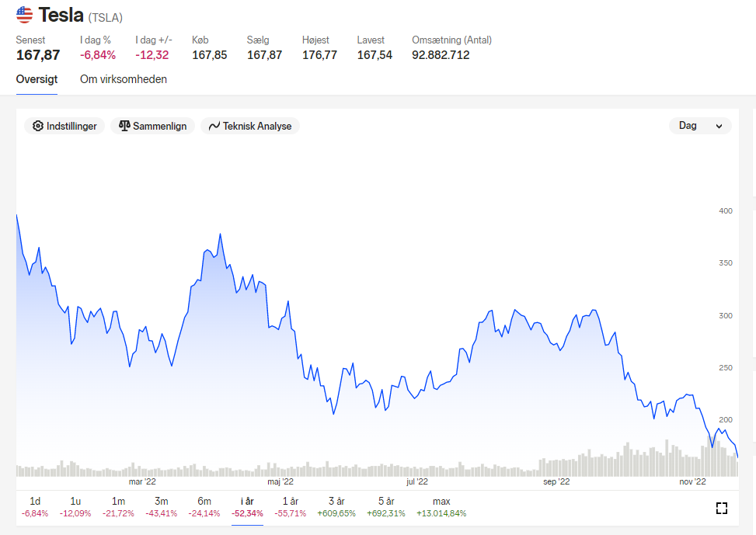Click the Senest value 167,87

38,55
